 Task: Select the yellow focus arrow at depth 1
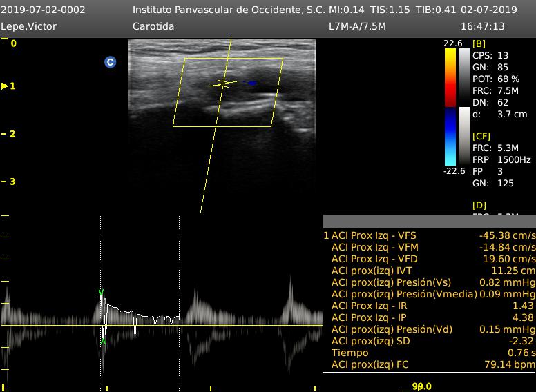click(x=6, y=86)
